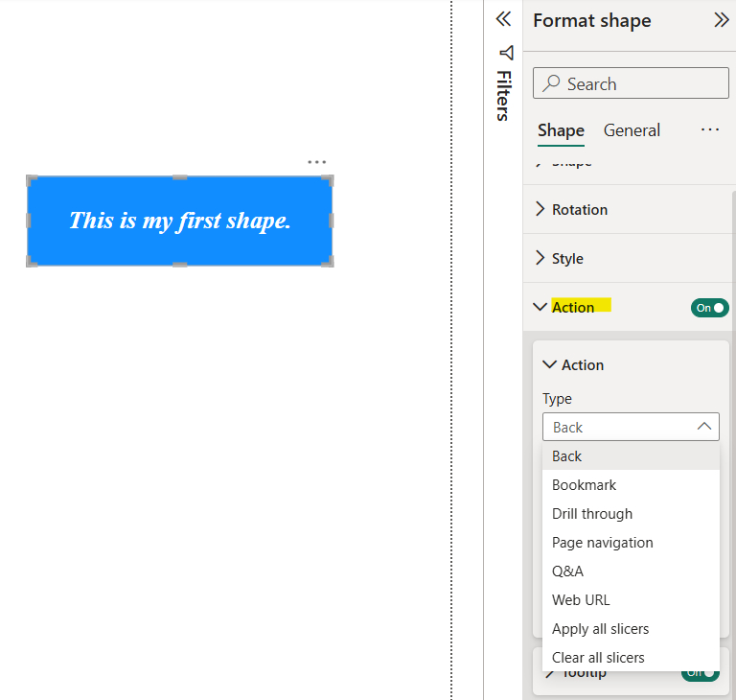Screen dimensions: 736x700
Task: Turn off the Action toggle
Action: pyautogui.click(x=709, y=308)
